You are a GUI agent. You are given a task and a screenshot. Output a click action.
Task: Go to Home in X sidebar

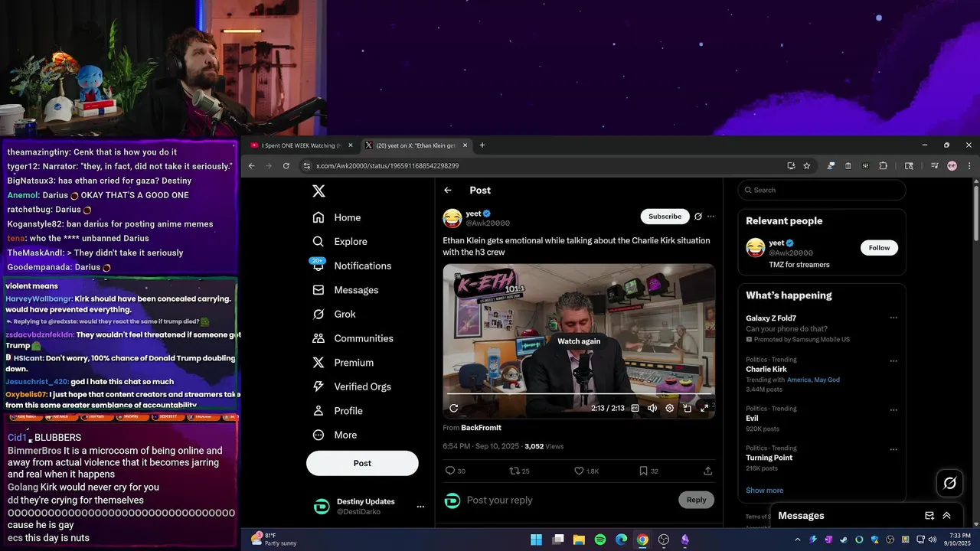337,217
